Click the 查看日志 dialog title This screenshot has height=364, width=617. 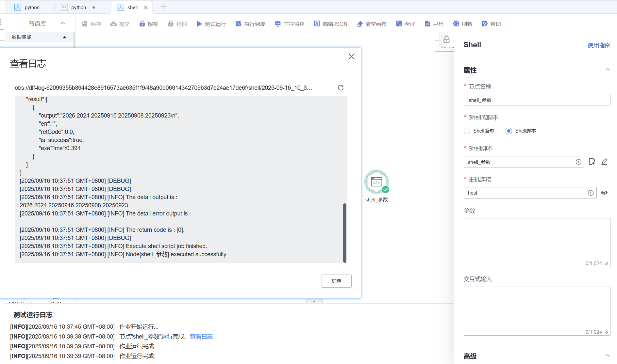tap(28, 63)
